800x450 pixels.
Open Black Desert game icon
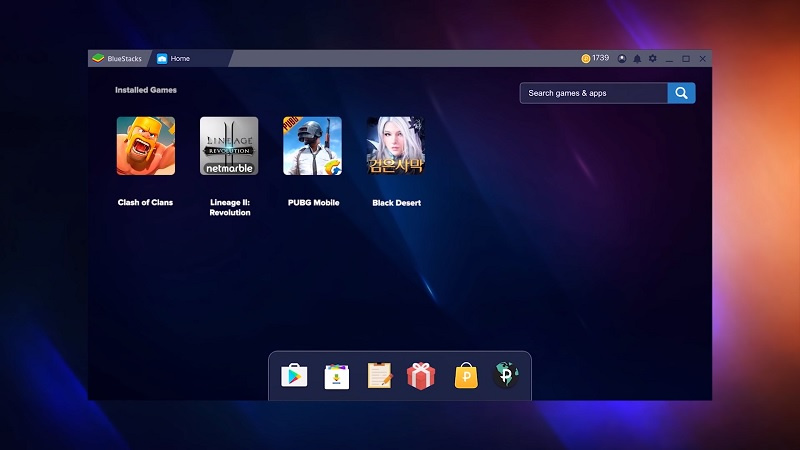click(395, 146)
